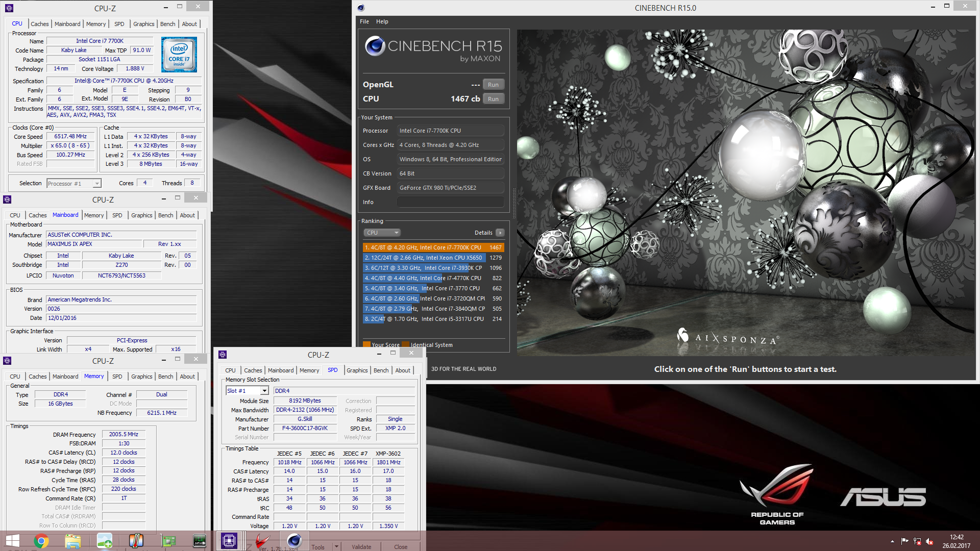Click the CPU-Z icon in the SPD window title bar
This screenshot has width=980, height=551.
click(x=223, y=355)
